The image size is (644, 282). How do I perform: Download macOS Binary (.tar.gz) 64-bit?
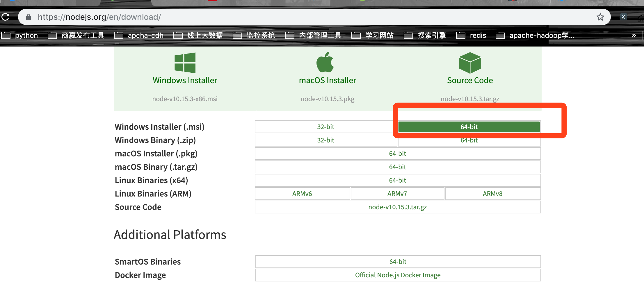click(x=398, y=167)
